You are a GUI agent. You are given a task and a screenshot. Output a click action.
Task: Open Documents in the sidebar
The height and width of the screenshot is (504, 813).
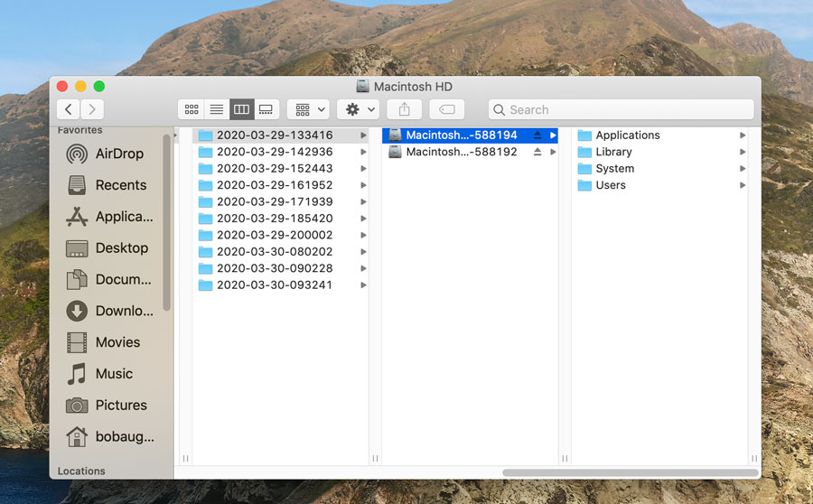coord(109,279)
